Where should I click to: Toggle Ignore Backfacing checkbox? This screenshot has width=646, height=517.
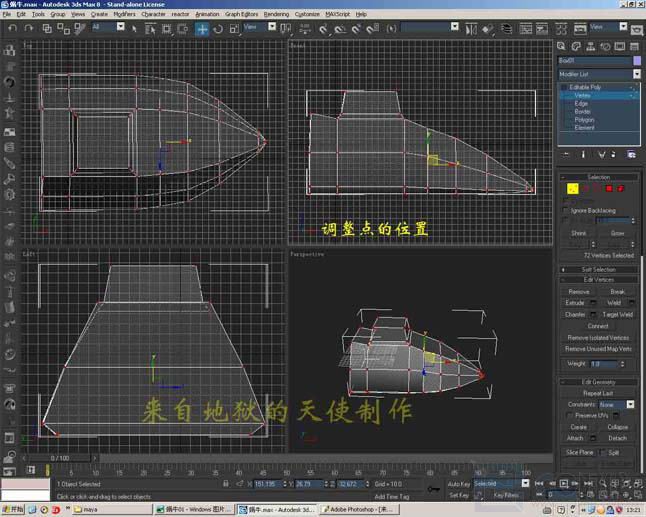point(566,211)
